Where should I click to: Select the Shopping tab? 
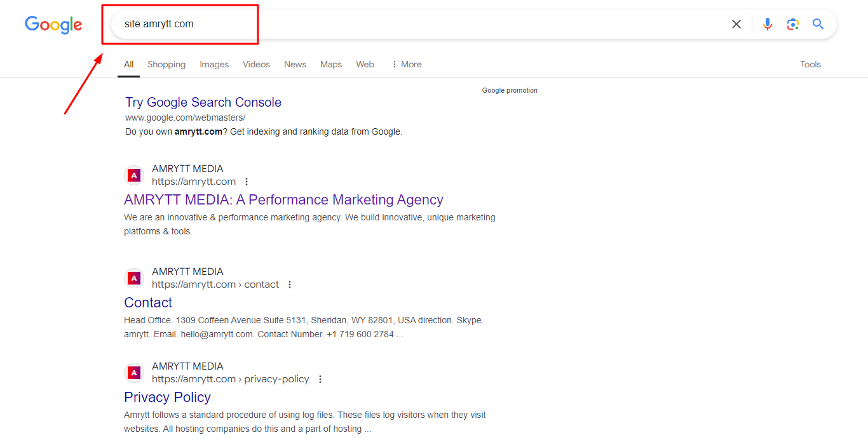(x=166, y=64)
